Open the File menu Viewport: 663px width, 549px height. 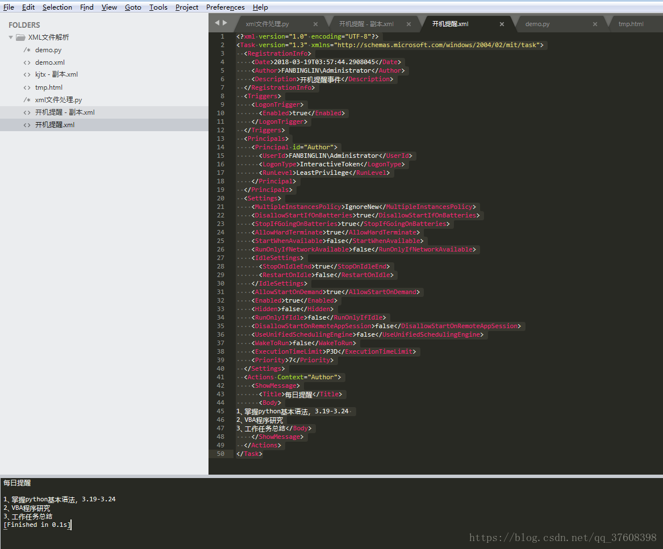8,7
